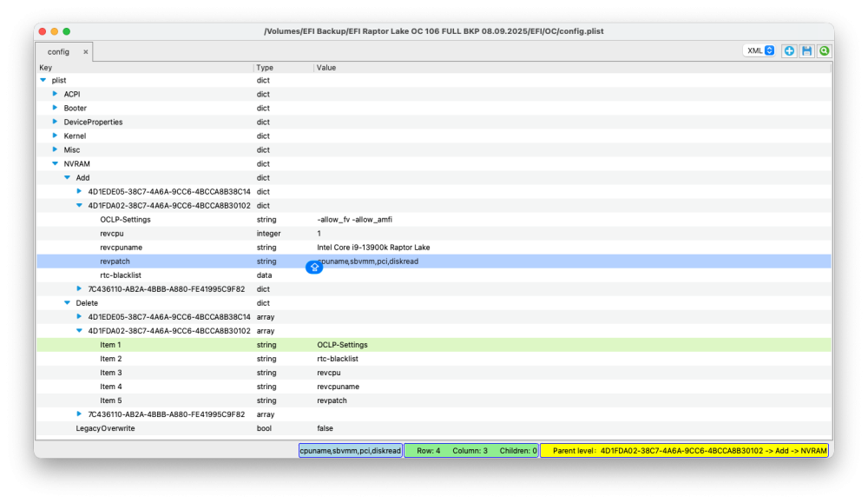Expand the Booter node
The image size is (868, 503).
click(55, 108)
